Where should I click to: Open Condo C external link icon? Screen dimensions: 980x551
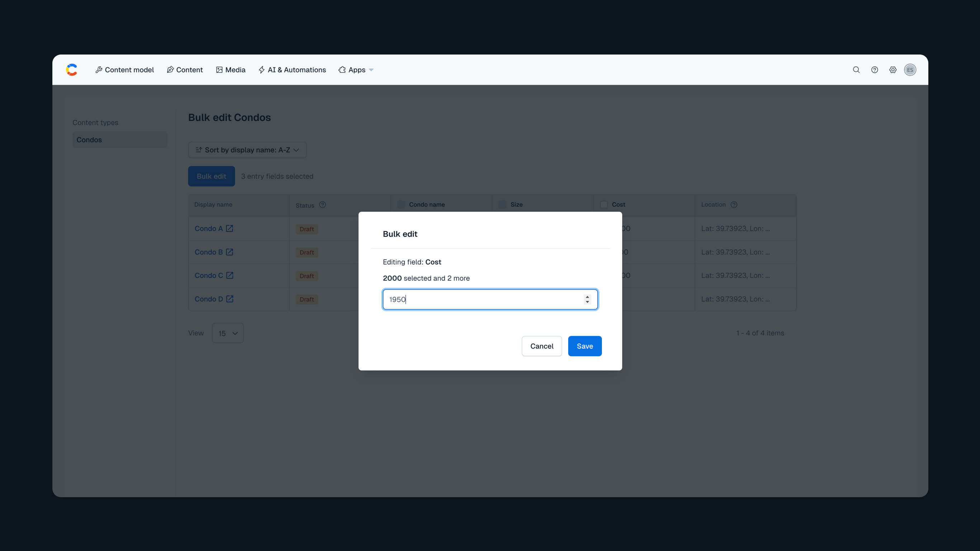coord(230,275)
